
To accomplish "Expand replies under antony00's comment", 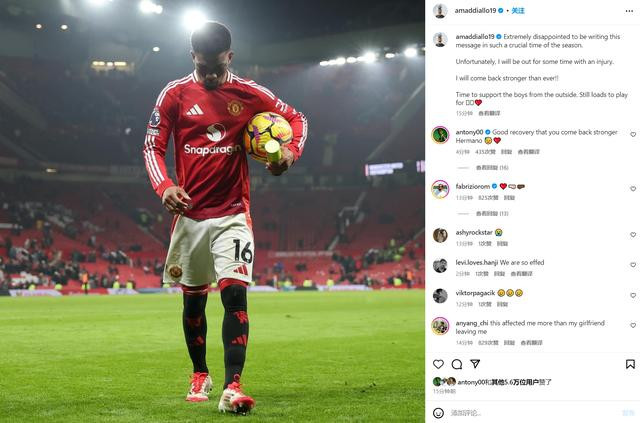I will (x=492, y=167).
